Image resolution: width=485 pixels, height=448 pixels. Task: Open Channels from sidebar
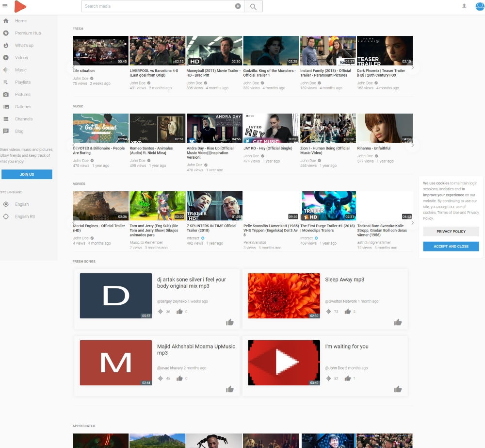click(x=24, y=119)
